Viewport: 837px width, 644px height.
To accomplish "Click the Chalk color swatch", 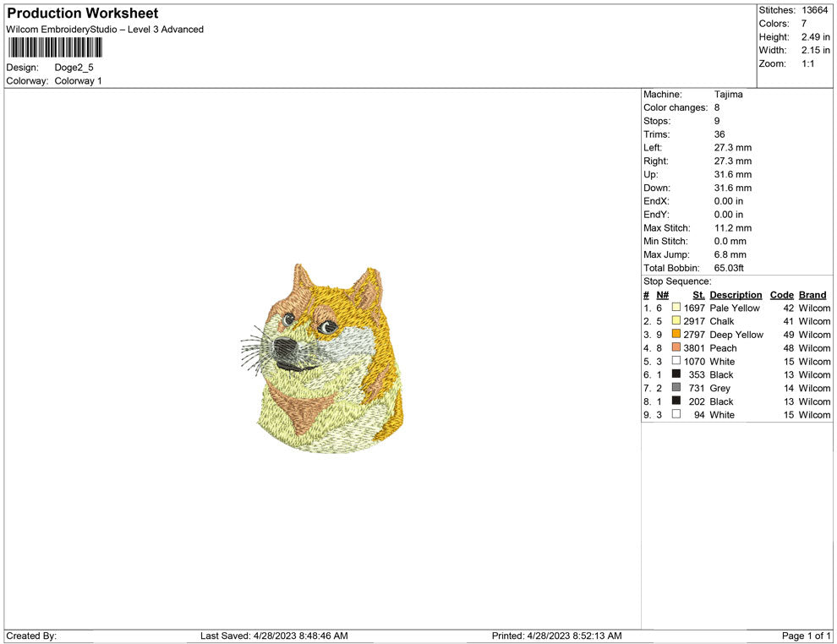I will (x=676, y=320).
